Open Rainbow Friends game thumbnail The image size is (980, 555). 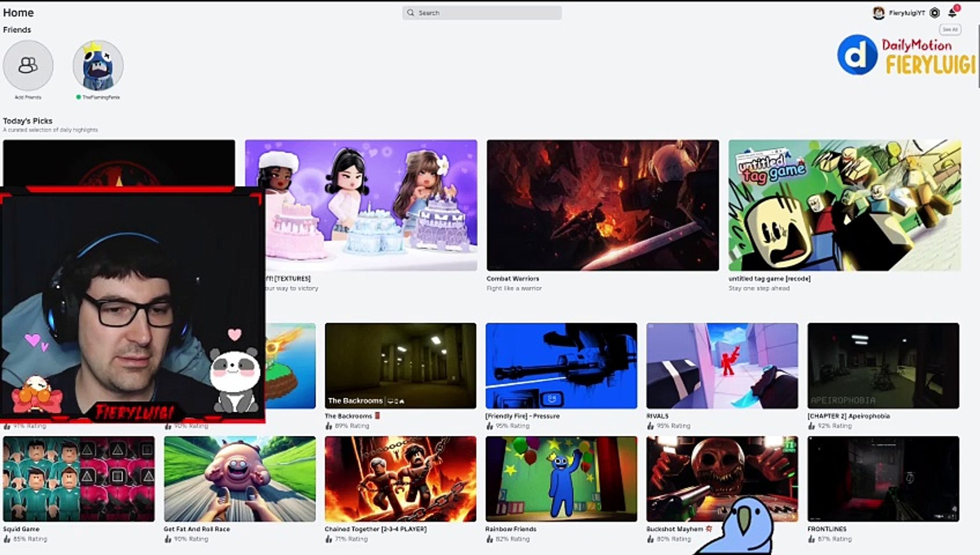[x=561, y=479]
